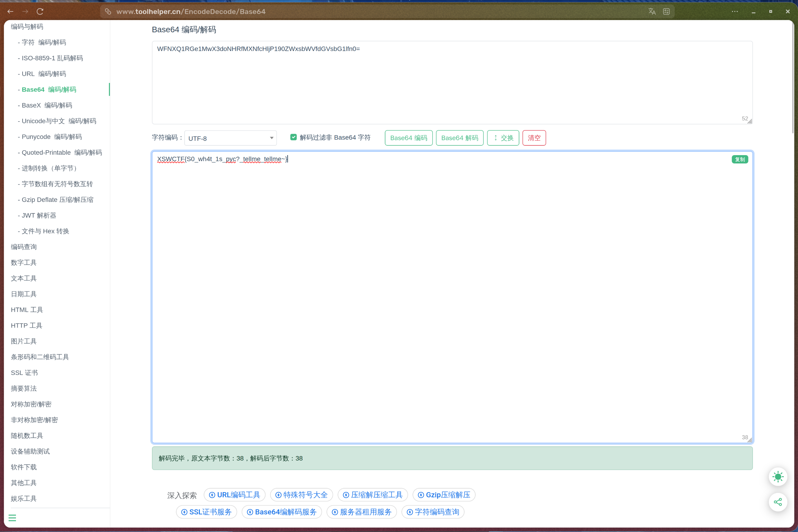798x532 pixels.
Task: Expand the 编码查询 sidebar section
Action: tap(24, 246)
